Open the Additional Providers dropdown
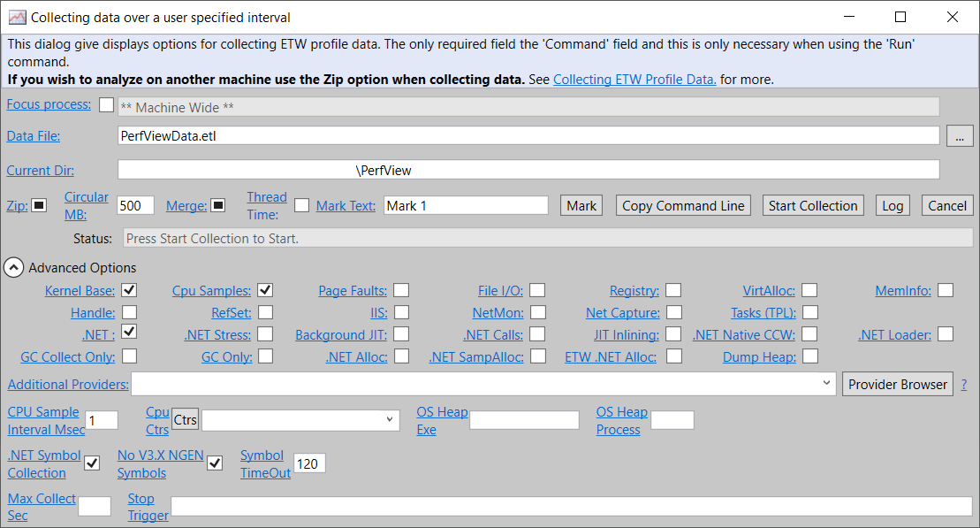This screenshot has height=528, width=980. click(827, 384)
